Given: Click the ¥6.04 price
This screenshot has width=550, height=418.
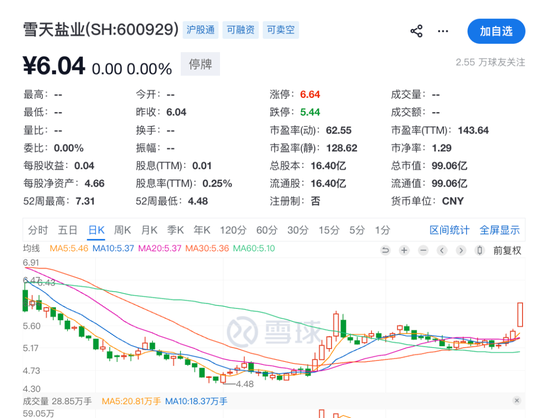Looking at the screenshot, I should point(54,66).
